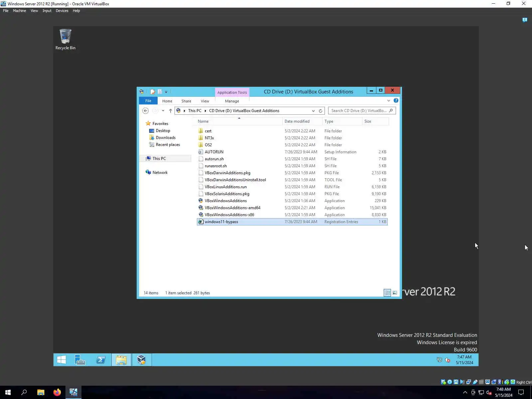Open the Manage ribbon tab
Screen dimensions: 532x399
(x=232, y=101)
